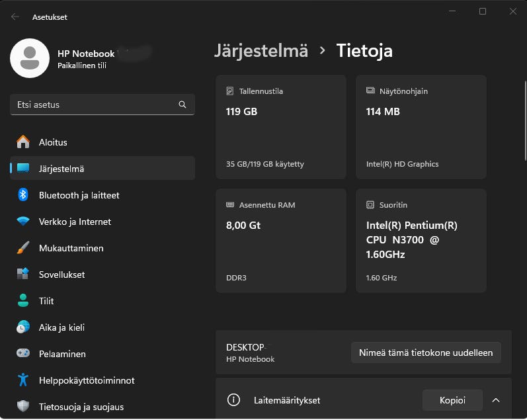Screen dimensions: 527x420
Task: Click the HP Notebook profile avatar
Action: (x=30, y=58)
